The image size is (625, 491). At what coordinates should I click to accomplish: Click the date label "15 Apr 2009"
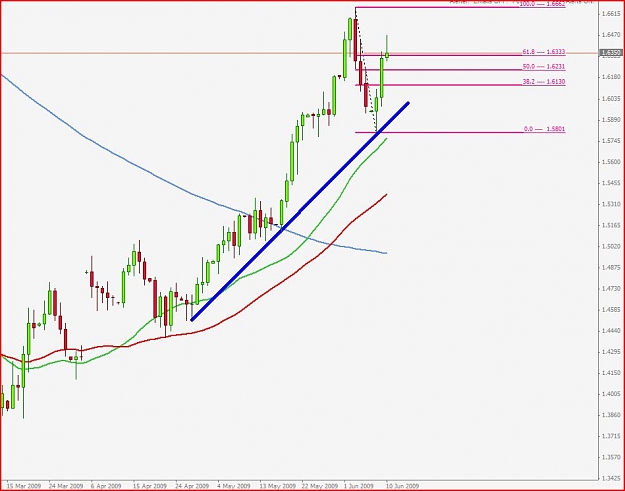(x=150, y=486)
